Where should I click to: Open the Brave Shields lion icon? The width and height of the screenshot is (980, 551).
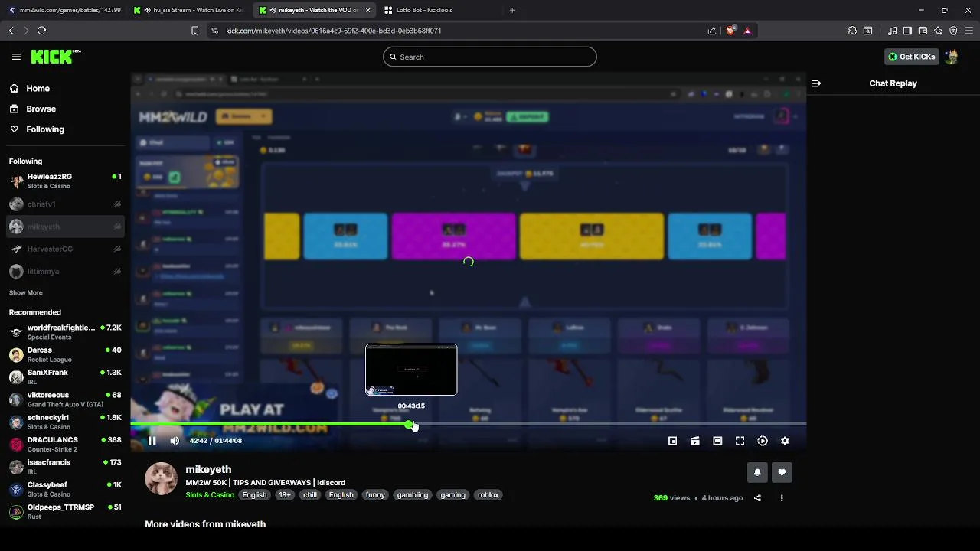731,31
